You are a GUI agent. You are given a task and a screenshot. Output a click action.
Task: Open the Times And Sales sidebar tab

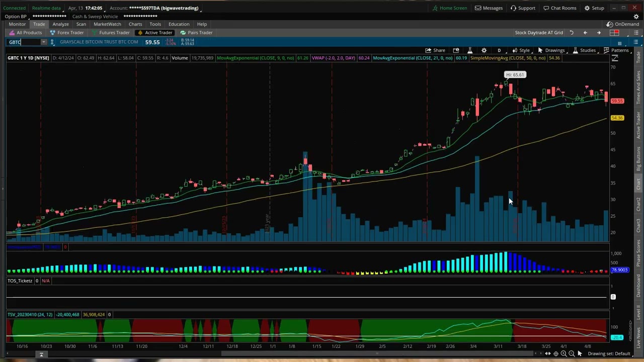coord(638,87)
